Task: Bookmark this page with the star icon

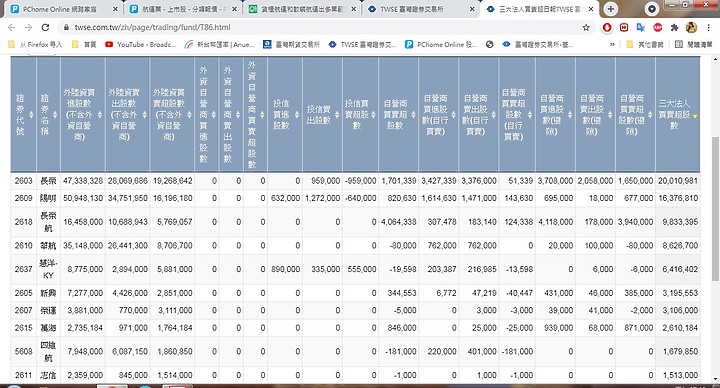Action: click(x=586, y=28)
